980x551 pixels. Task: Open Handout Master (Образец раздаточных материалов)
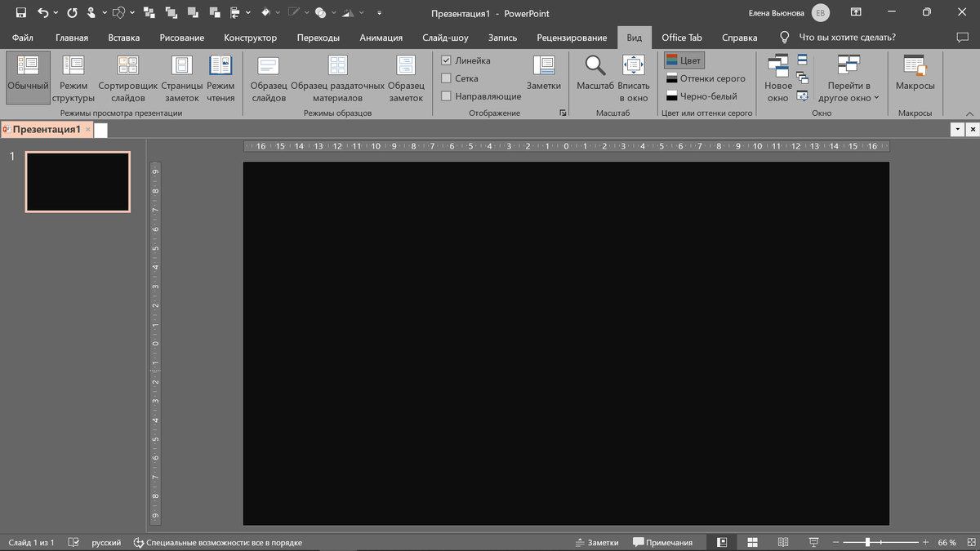pyautogui.click(x=337, y=78)
